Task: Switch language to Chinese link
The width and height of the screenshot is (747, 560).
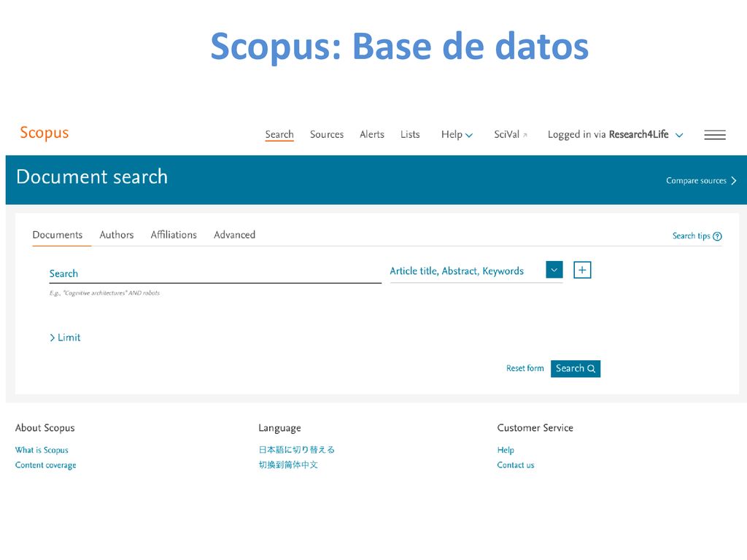Action: click(287, 464)
